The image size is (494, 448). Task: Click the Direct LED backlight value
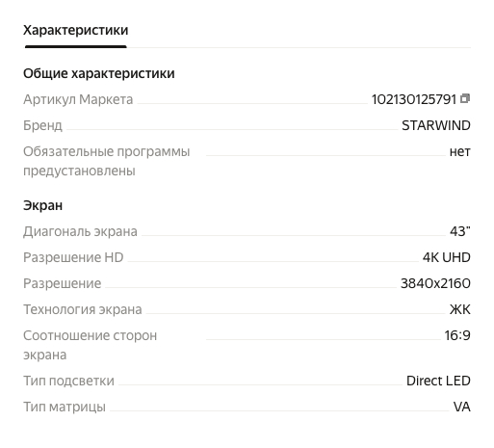(x=438, y=381)
